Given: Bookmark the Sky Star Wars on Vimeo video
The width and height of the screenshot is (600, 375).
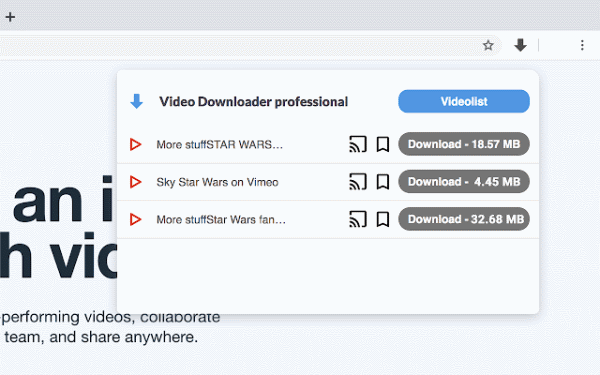Looking at the screenshot, I should (383, 182).
